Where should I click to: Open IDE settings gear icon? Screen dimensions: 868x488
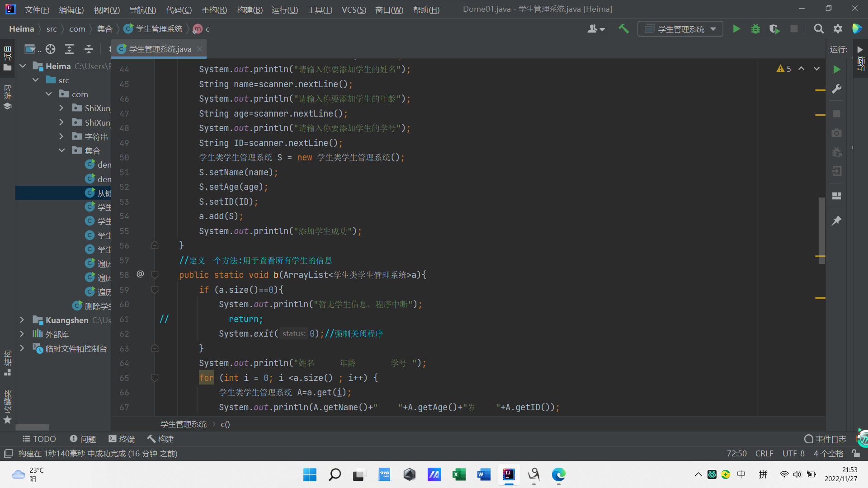[x=838, y=29]
